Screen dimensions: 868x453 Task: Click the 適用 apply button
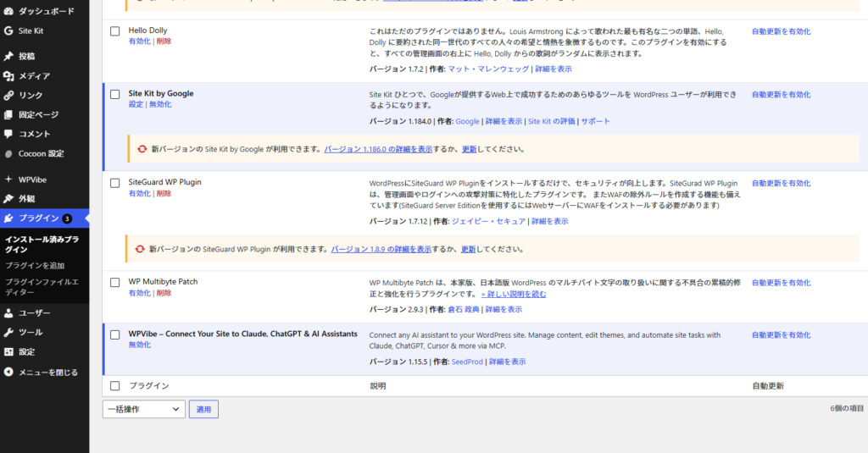tap(203, 409)
